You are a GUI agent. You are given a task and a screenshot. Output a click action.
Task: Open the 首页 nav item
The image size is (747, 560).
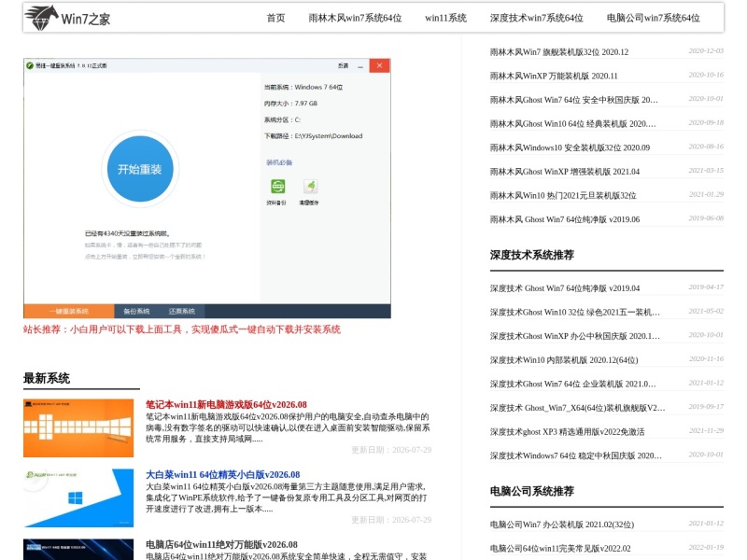click(275, 18)
